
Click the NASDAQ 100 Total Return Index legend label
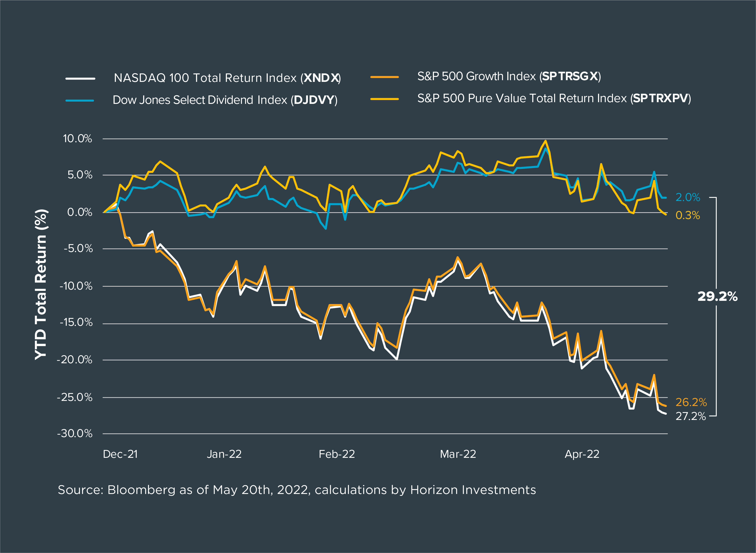[227, 78]
